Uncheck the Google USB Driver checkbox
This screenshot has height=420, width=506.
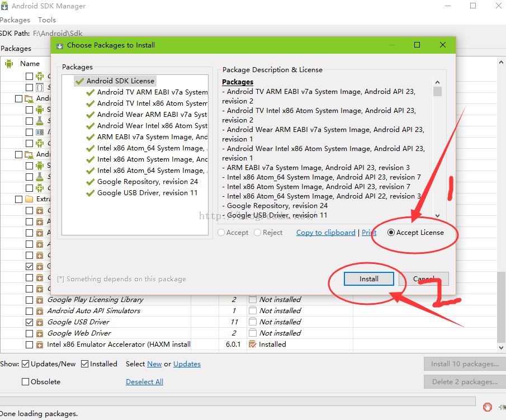pyautogui.click(x=30, y=322)
